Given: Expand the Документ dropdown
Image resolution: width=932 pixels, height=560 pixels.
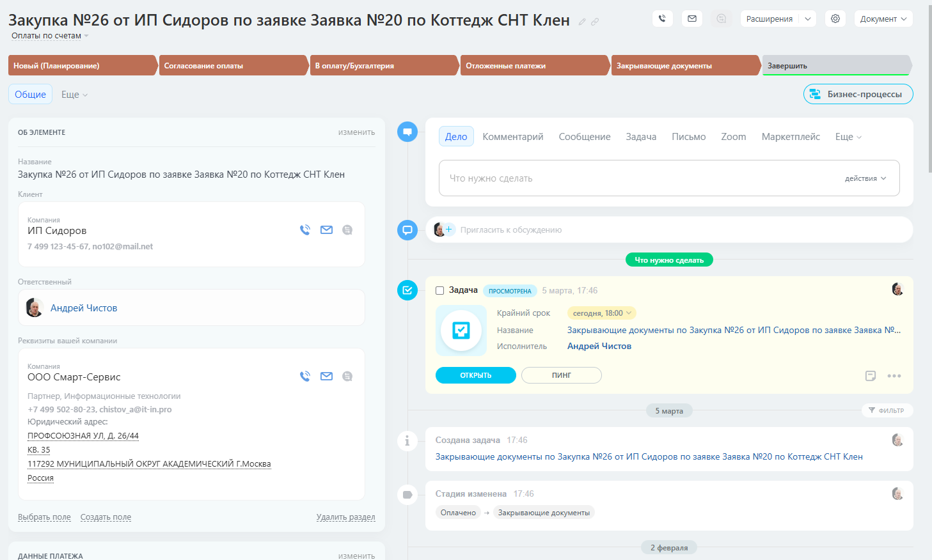Looking at the screenshot, I should tap(883, 19).
